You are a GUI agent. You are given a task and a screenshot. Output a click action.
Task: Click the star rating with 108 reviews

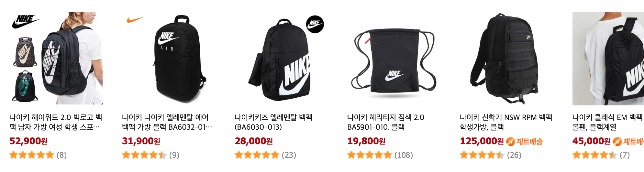click(370, 155)
